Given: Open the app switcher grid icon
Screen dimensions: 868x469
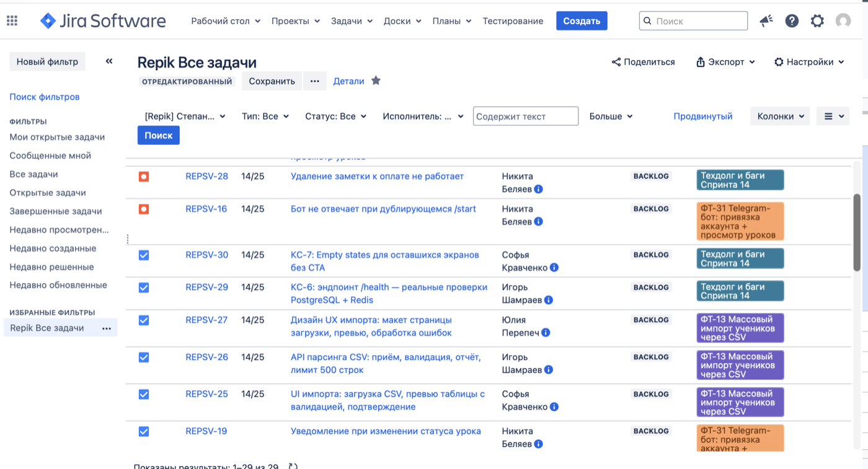Looking at the screenshot, I should pos(12,20).
